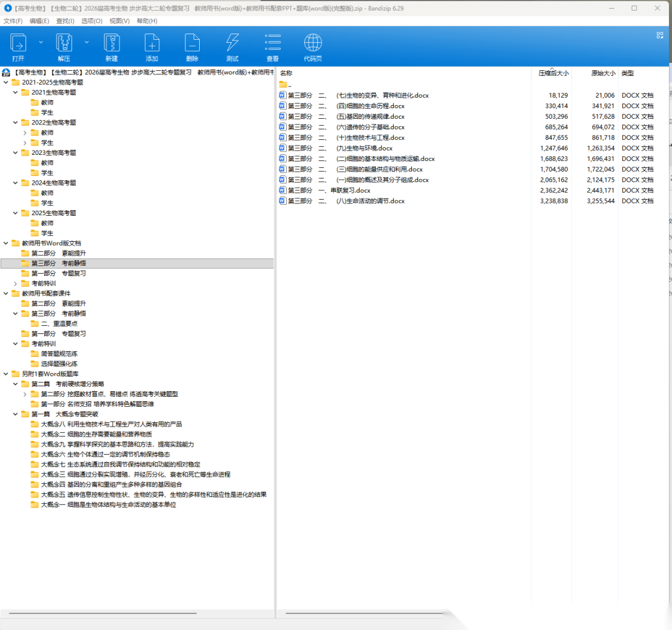Sort by 原始大小 column header
Image resolution: width=672 pixels, height=630 pixels.
pyautogui.click(x=602, y=73)
